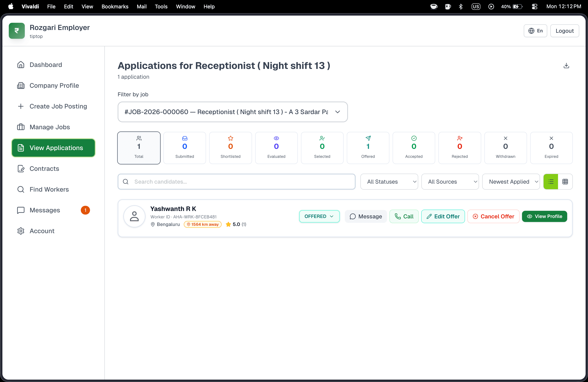Filter by Evaluated applications card
Screen dimensions: 588x382
[x=276, y=148]
